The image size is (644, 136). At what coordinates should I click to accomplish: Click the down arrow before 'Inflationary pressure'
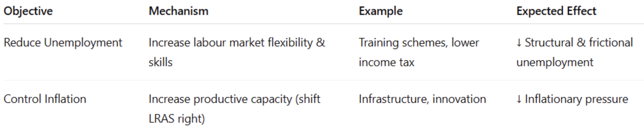(519, 99)
